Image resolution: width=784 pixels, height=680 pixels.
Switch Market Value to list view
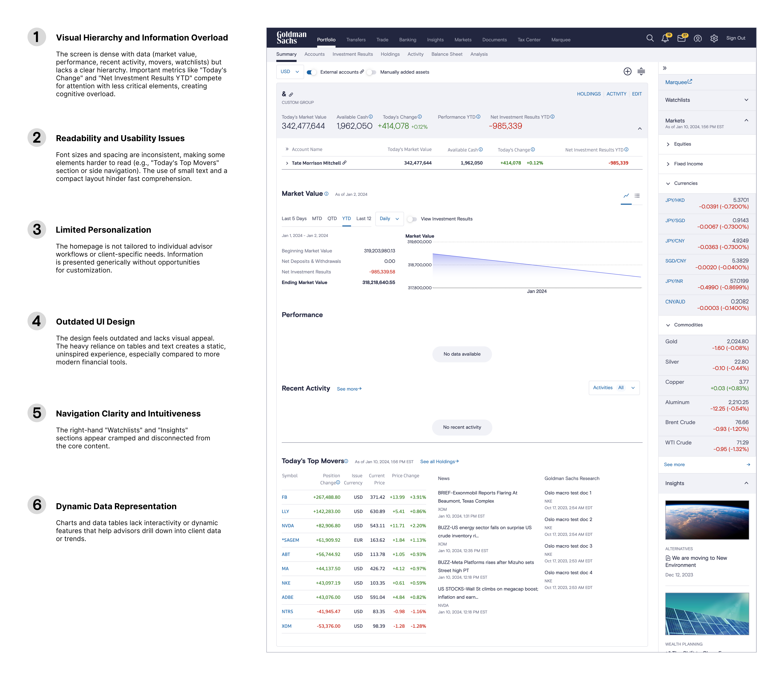point(637,196)
